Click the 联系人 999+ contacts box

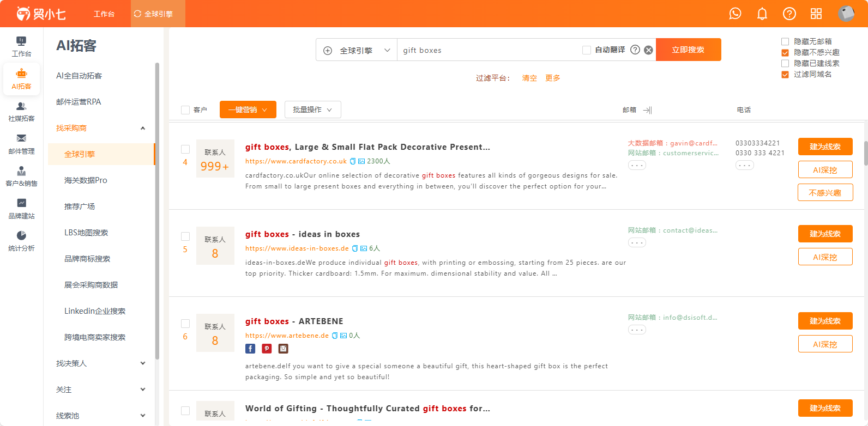215,159
